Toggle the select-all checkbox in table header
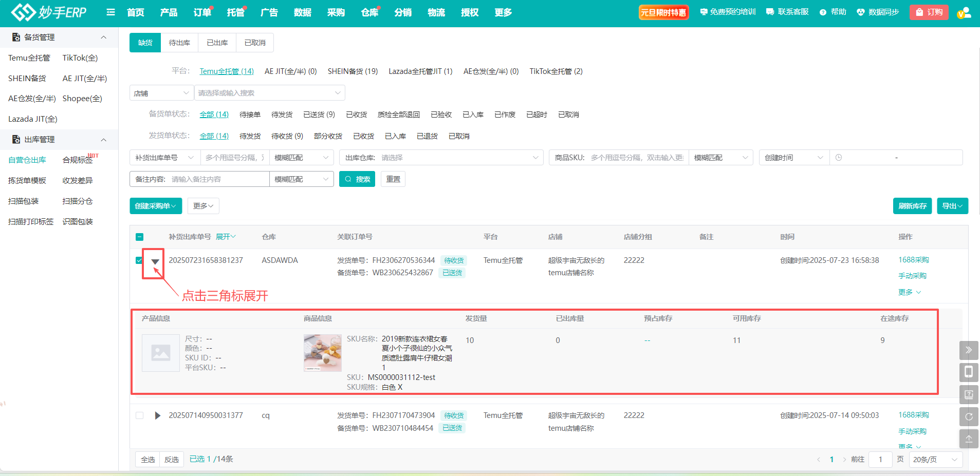Image resolution: width=980 pixels, height=476 pixels. (x=139, y=237)
